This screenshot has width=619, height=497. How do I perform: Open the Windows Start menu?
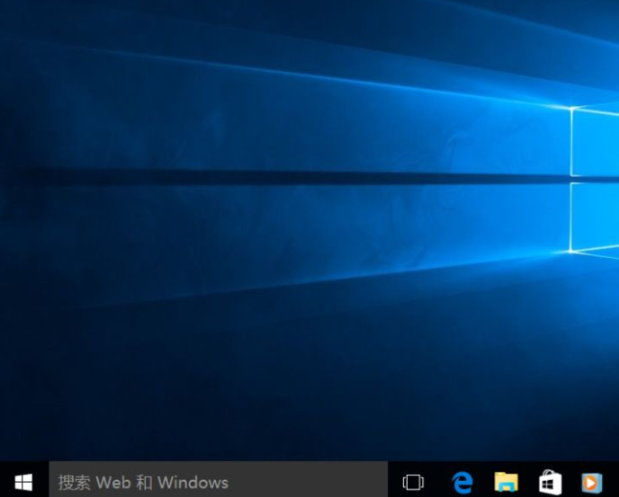pos(23,482)
